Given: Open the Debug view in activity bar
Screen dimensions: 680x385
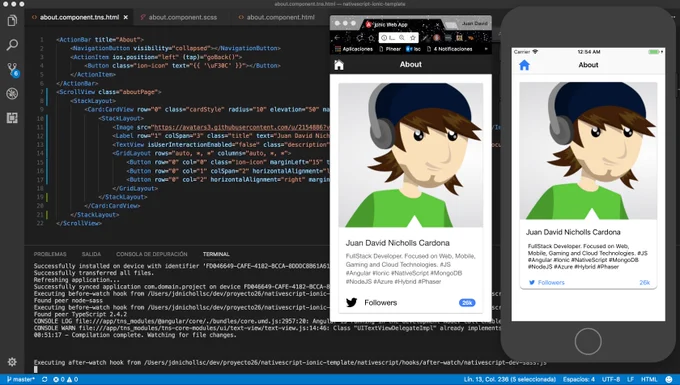Looking at the screenshot, I should click(12, 94).
